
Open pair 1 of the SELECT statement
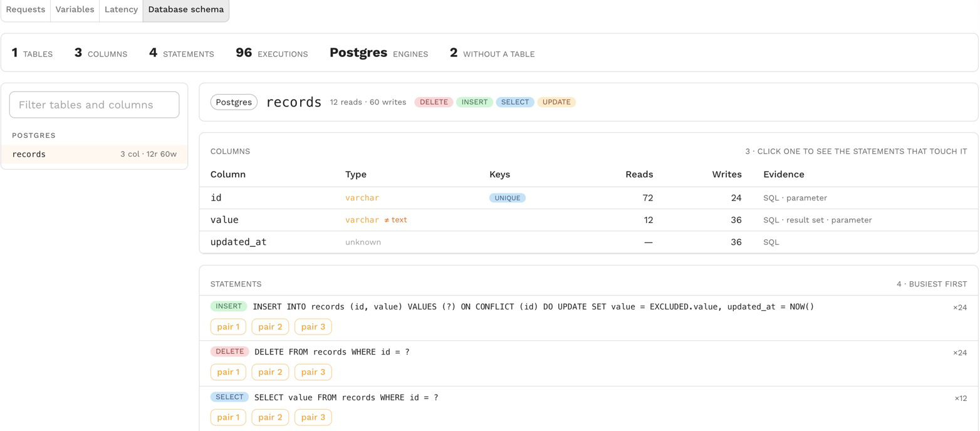pos(227,417)
